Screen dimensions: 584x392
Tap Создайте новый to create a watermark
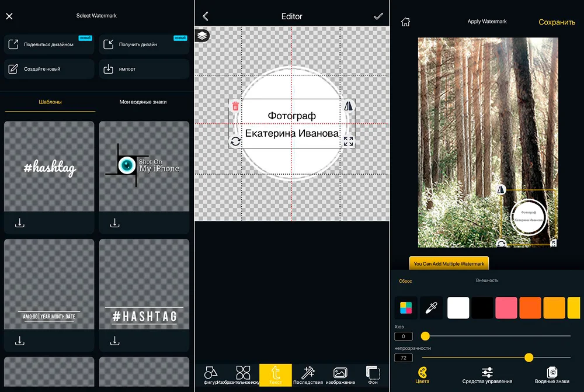click(x=49, y=69)
